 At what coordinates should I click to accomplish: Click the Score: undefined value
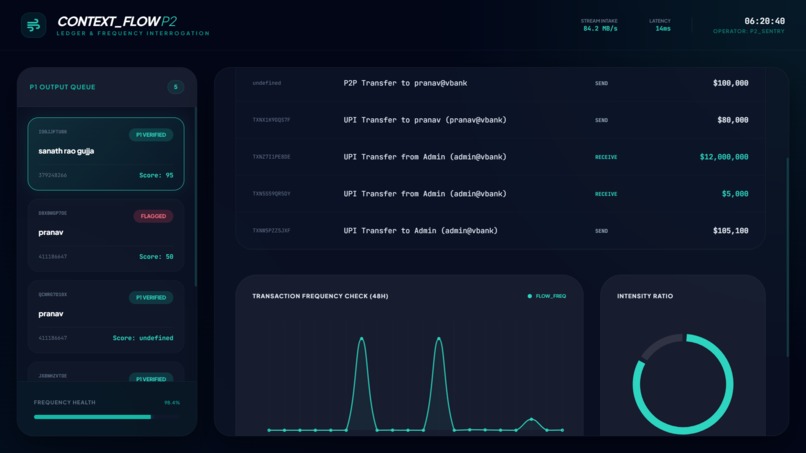click(x=143, y=338)
